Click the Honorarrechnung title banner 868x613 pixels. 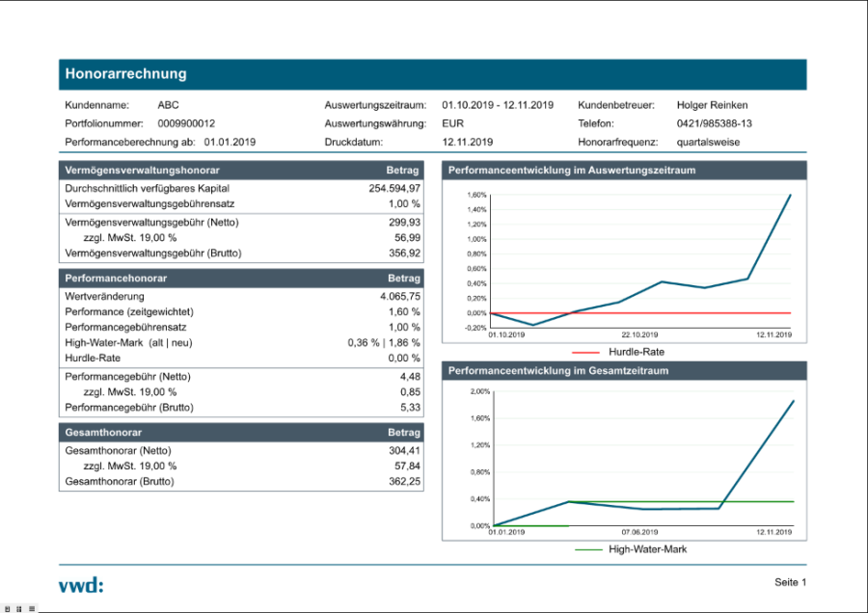pos(432,74)
